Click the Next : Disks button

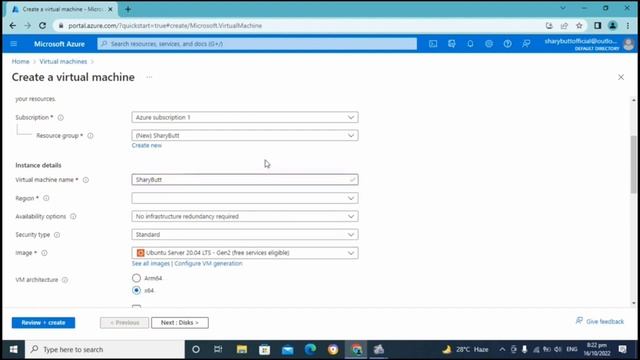point(180,323)
